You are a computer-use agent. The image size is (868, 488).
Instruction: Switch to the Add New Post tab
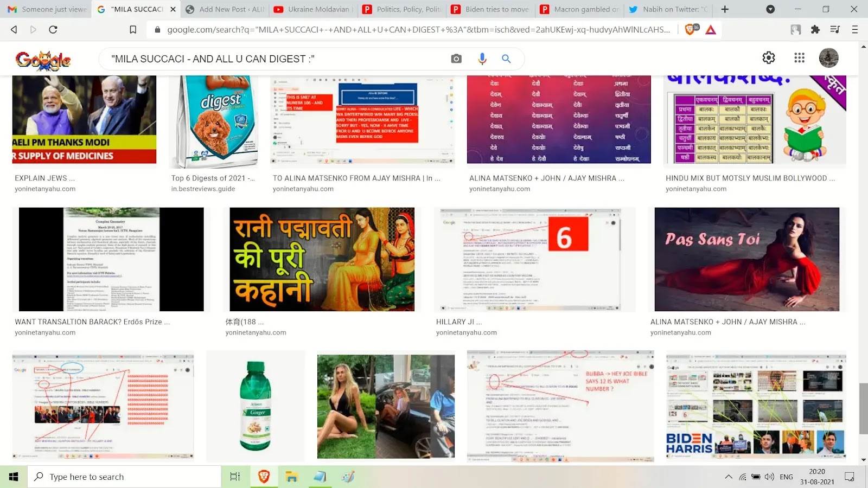pyautogui.click(x=225, y=9)
